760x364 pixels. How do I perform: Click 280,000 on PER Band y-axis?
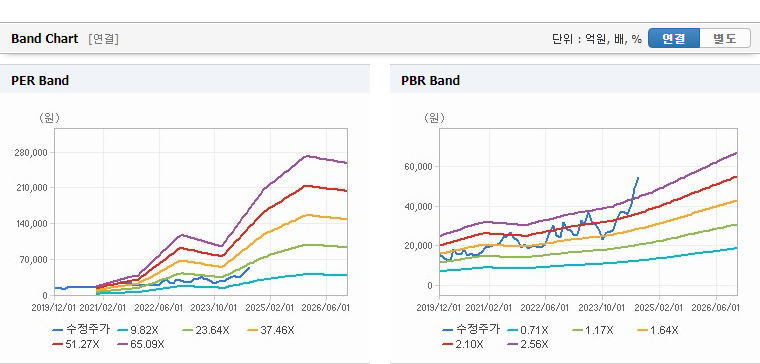tap(32, 153)
